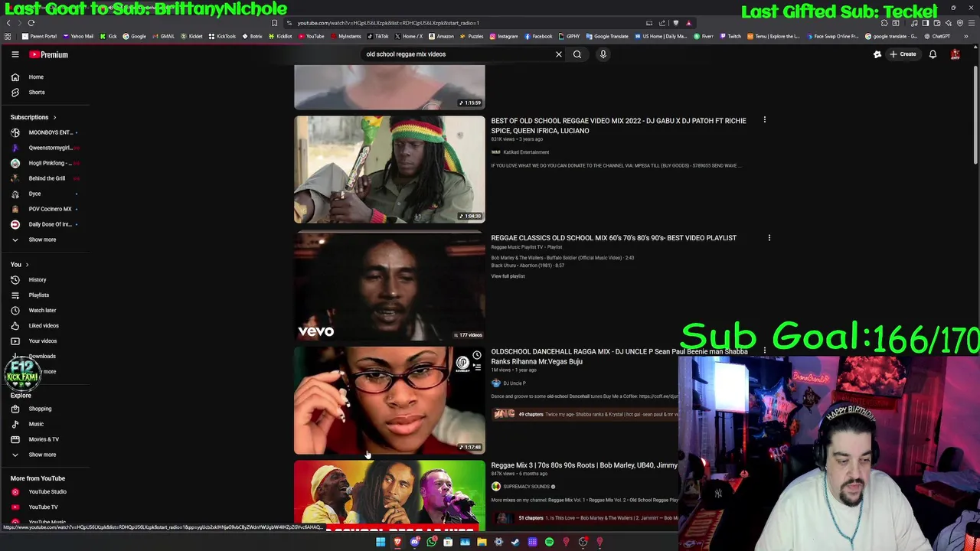Add the Dancehall Ragga video to the queue

476,368
